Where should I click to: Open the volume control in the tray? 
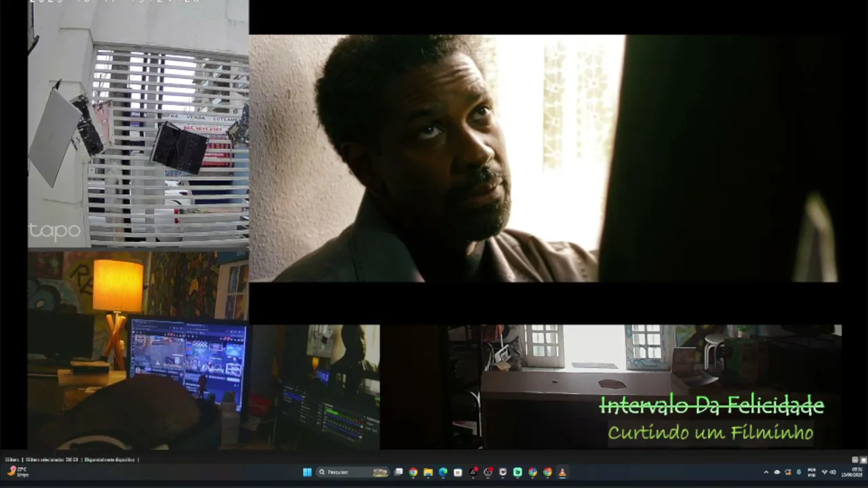point(833,472)
